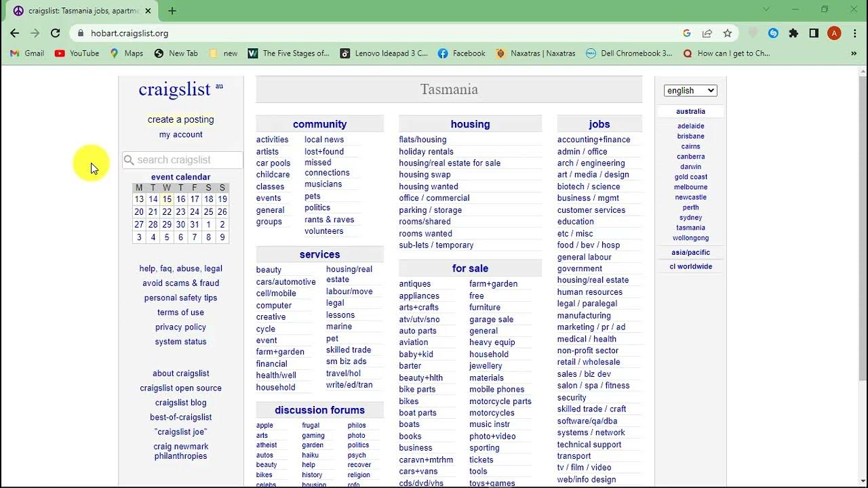Open the 'new' bookmark folder
This screenshot has width=868, height=488.
coord(224,54)
